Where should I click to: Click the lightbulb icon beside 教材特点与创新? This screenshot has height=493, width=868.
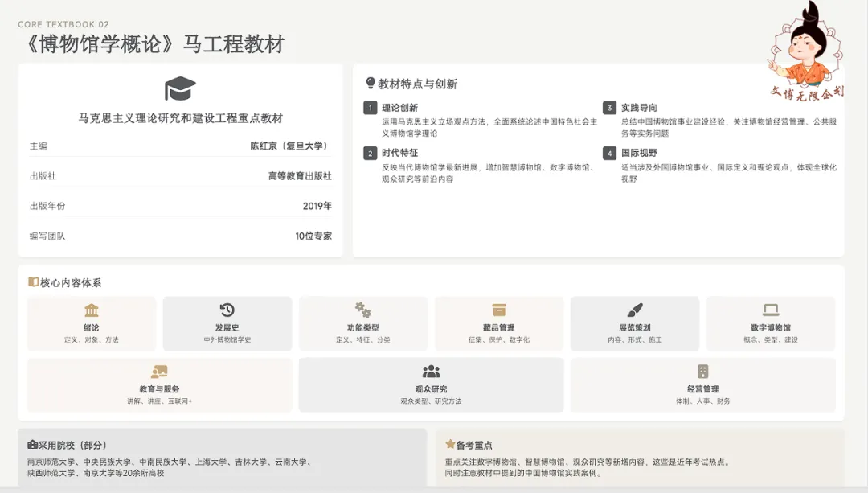[x=371, y=83]
